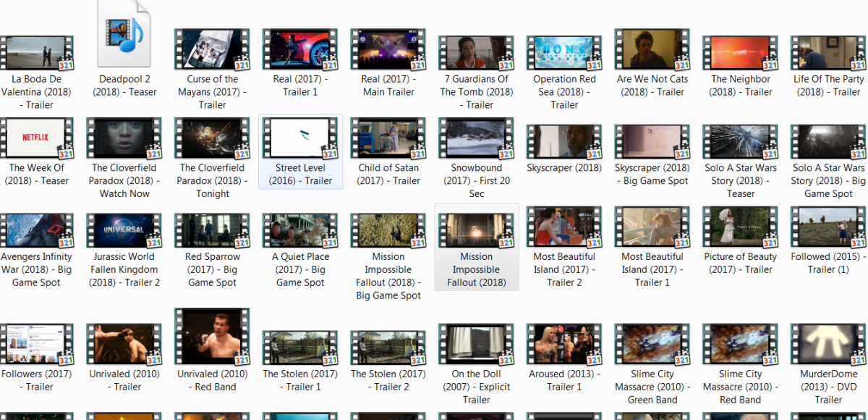Select the Skyscraper (2018) video icon
The width and height of the screenshot is (868, 420).
[565, 143]
